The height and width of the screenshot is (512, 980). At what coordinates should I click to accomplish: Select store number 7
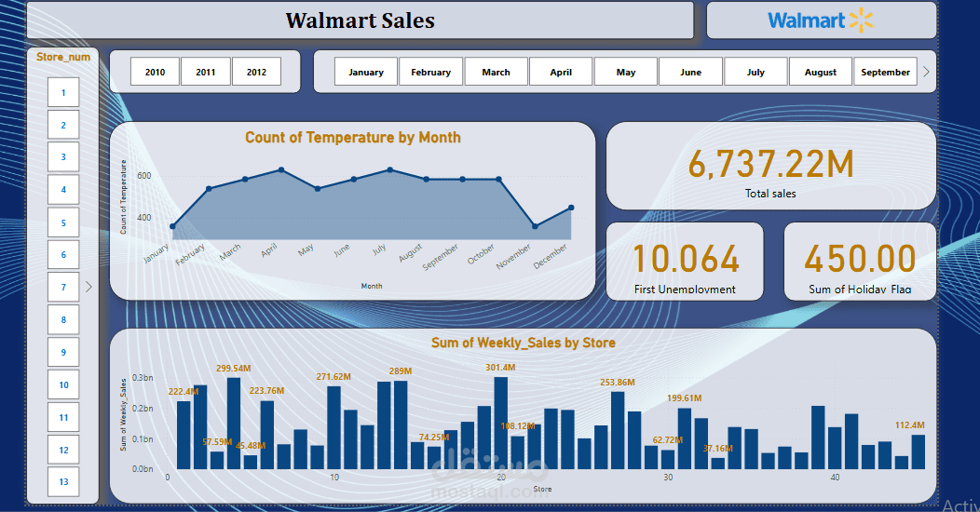pos(63,287)
